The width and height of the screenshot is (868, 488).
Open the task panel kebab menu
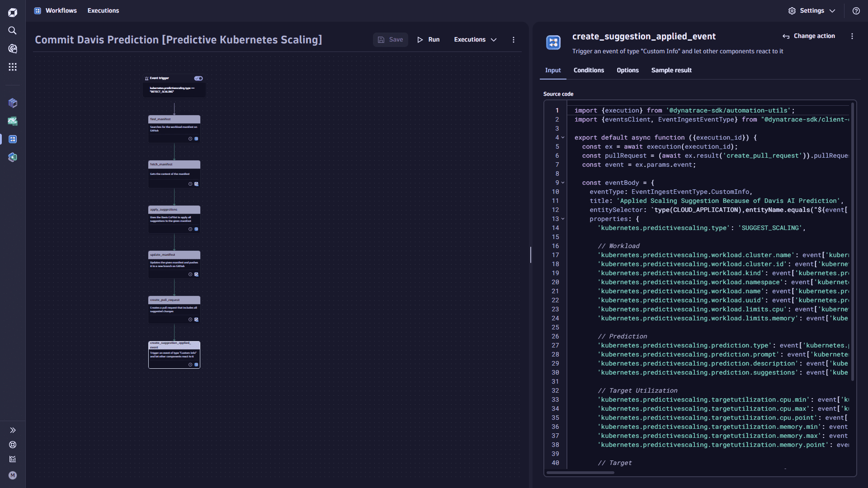(x=852, y=36)
